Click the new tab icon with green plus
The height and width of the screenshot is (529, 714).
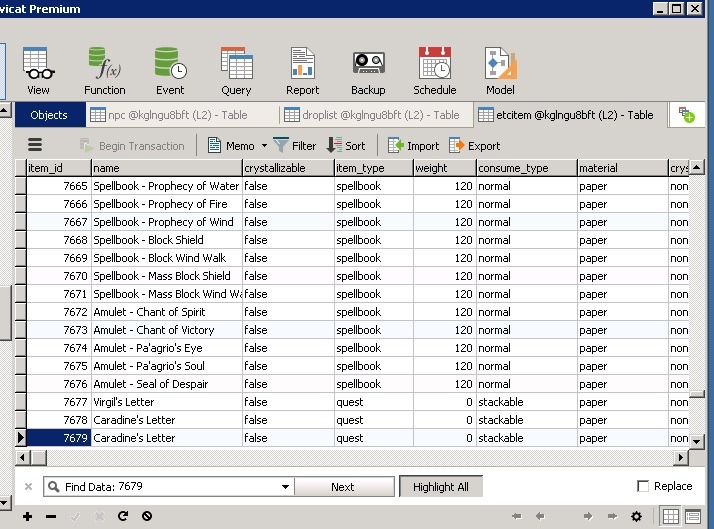click(686, 115)
